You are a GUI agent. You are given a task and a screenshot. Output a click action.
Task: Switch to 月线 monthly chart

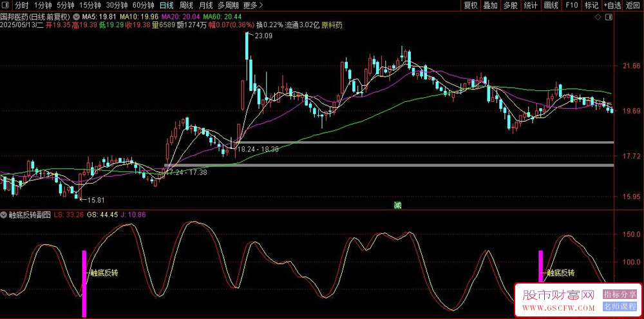[206, 5]
